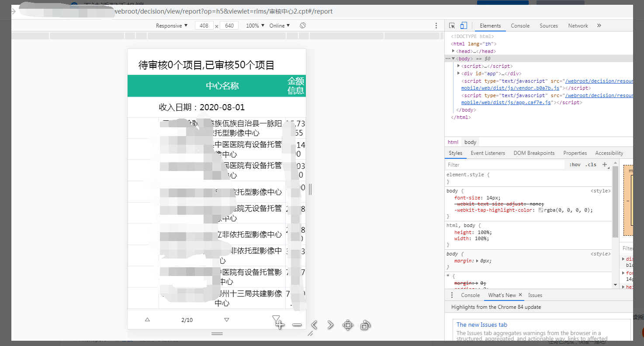Open the Accessibility tab
This screenshot has height=346, width=644.
[609, 153]
